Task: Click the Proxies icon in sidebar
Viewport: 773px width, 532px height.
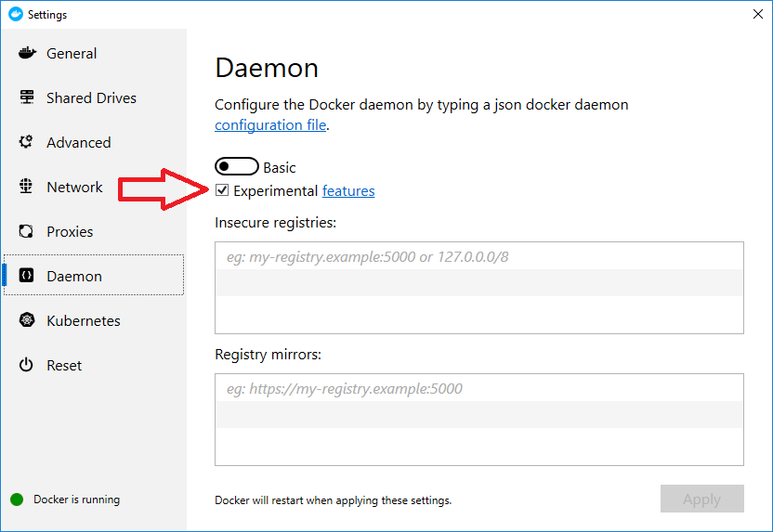Action: coord(26,231)
